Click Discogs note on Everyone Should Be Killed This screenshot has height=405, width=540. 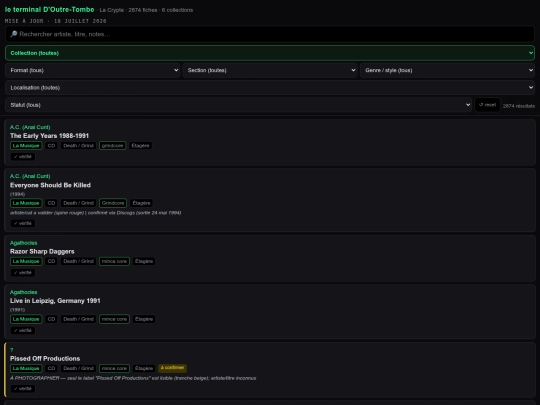pos(95,213)
